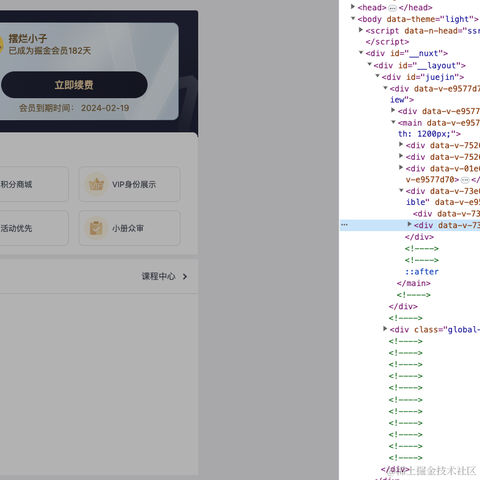Viewport: 480px width, 480px height.
Task: Select the ::after pseudo-element line
Action: click(422, 272)
